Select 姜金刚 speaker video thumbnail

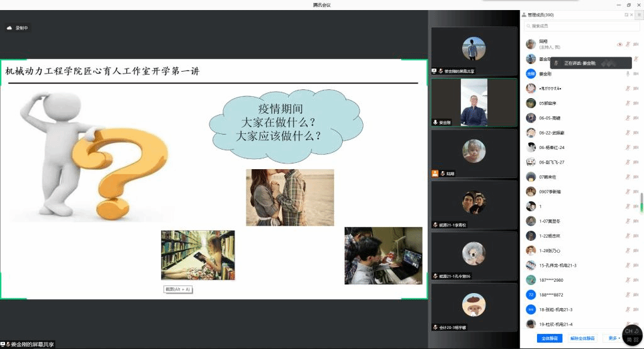click(474, 103)
